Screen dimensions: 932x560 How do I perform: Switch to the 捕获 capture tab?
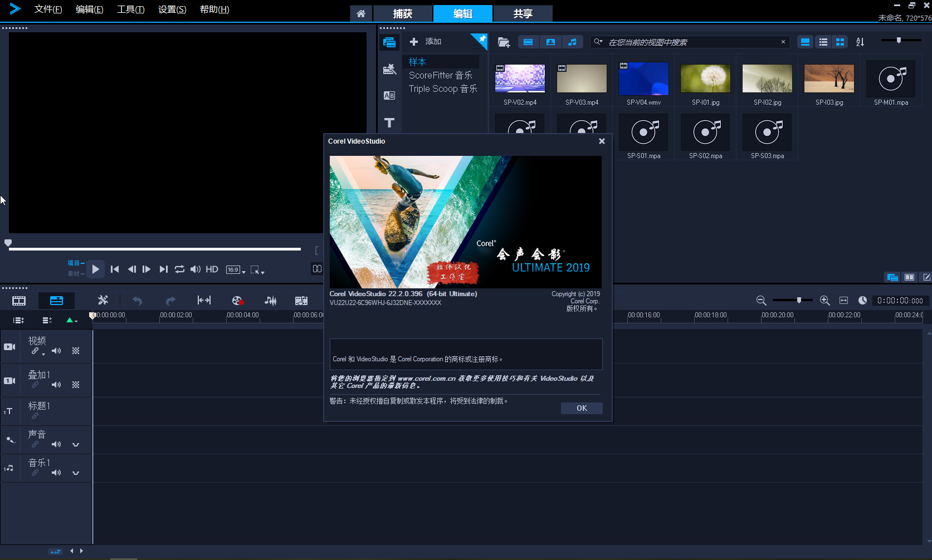point(403,13)
